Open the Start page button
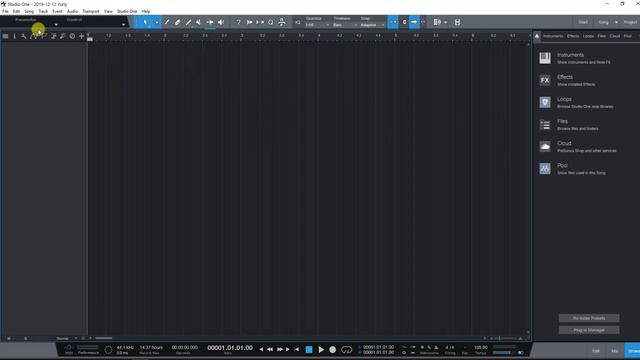Viewport: 640px width, 360px height. (x=583, y=22)
